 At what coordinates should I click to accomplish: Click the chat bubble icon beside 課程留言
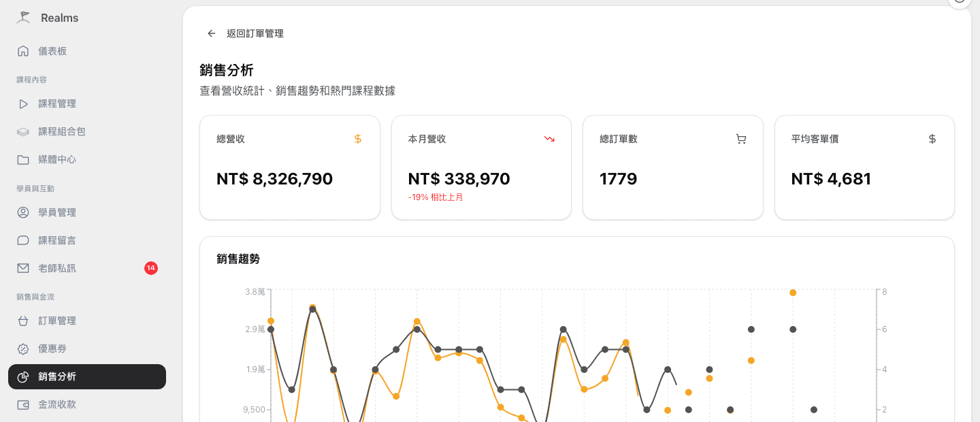23,240
